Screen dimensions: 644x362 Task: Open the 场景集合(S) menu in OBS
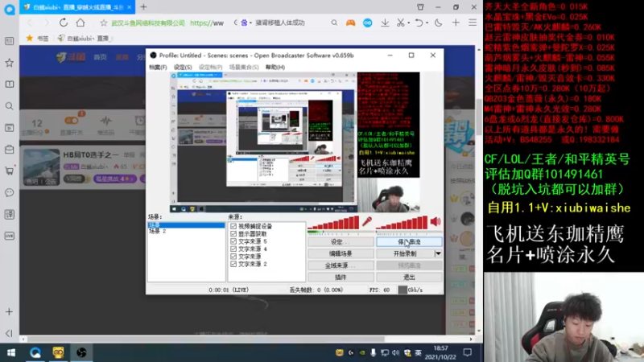(244, 67)
